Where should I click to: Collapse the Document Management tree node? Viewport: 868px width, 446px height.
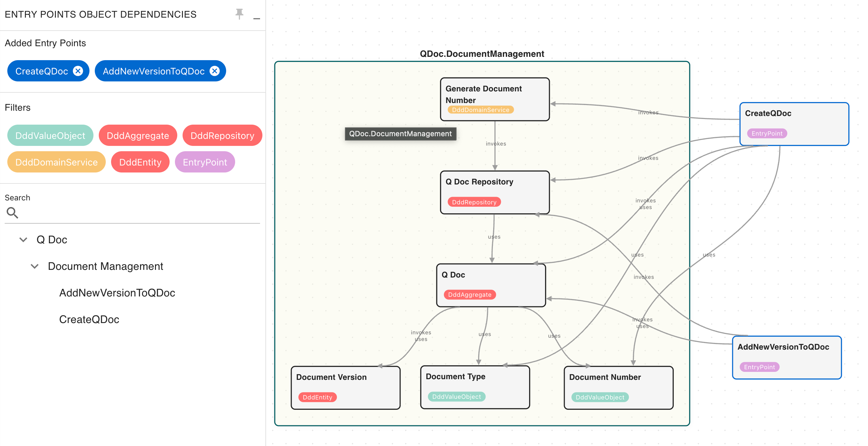point(34,266)
